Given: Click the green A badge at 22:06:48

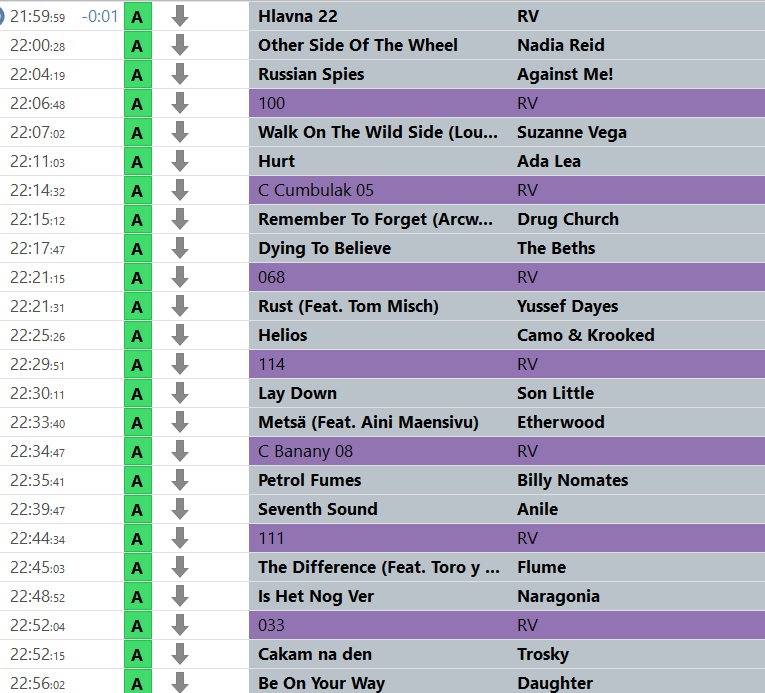Looking at the screenshot, I should [138, 103].
